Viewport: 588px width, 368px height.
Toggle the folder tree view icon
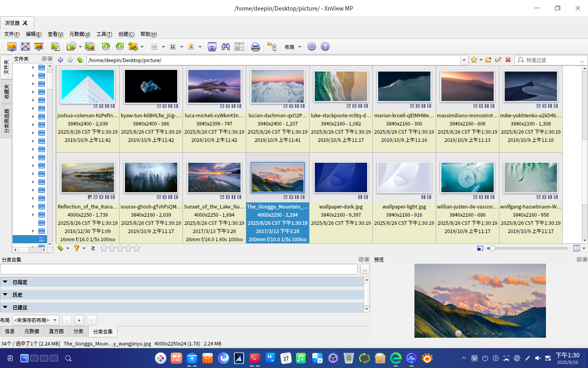coord(272,47)
